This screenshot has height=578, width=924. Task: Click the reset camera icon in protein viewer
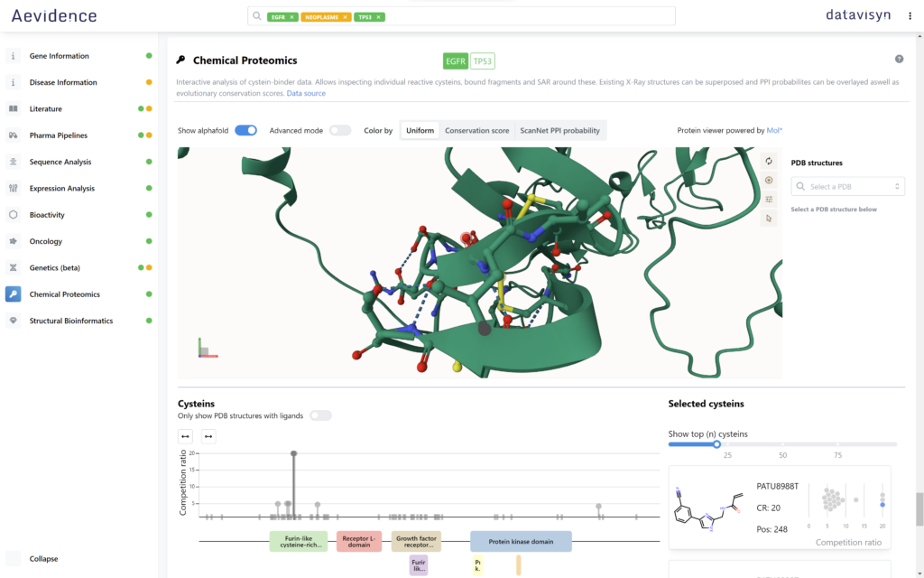[769, 161]
